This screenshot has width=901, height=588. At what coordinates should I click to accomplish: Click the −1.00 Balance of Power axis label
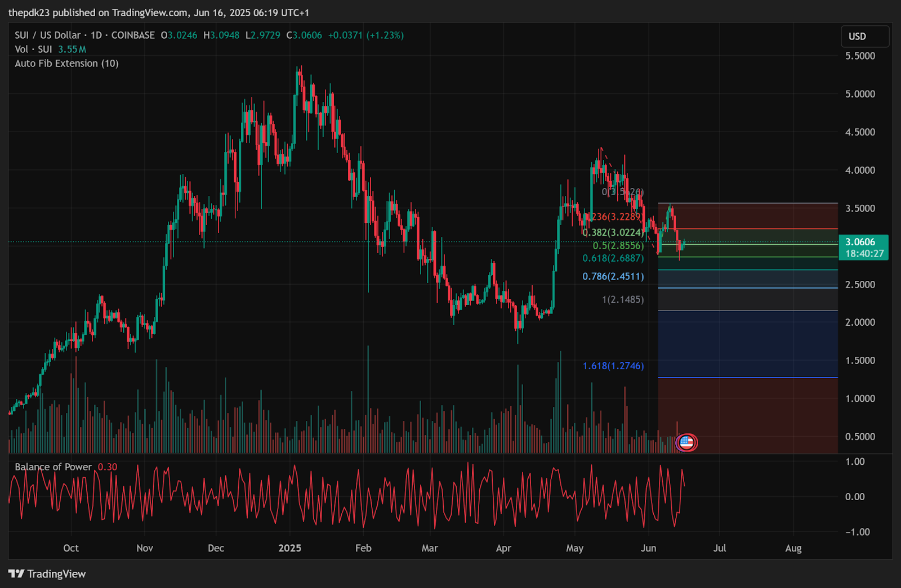click(x=858, y=532)
